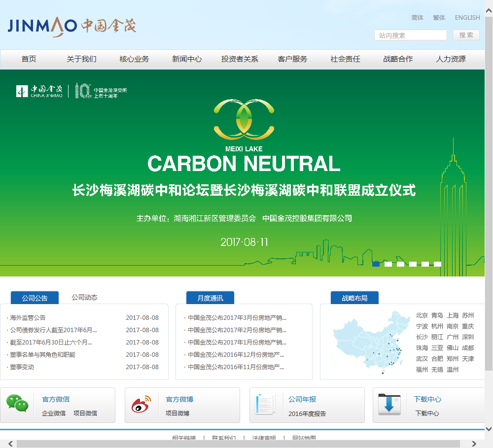Open 首页 in the navigation bar
This screenshot has height=448, width=493.
(x=29, y=59)
